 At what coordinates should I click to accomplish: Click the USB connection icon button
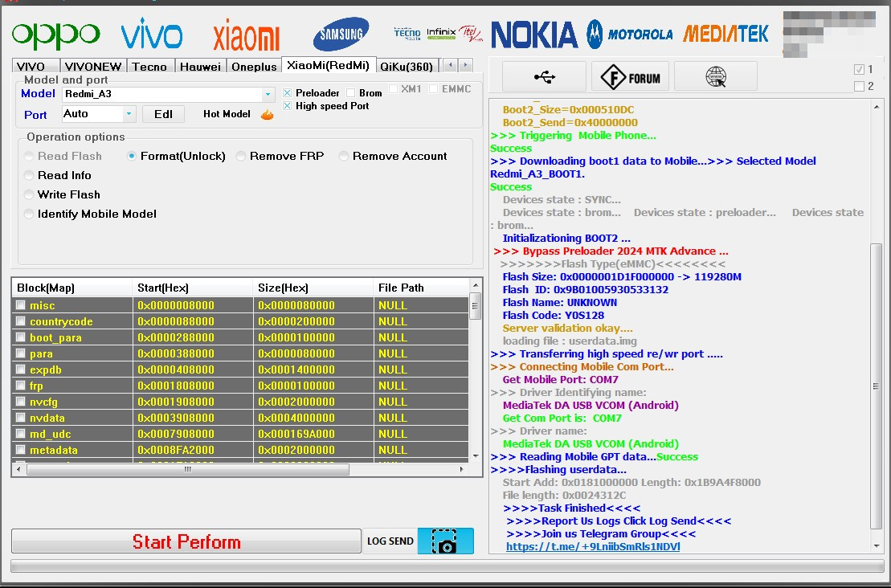click(x=545, y=76)
